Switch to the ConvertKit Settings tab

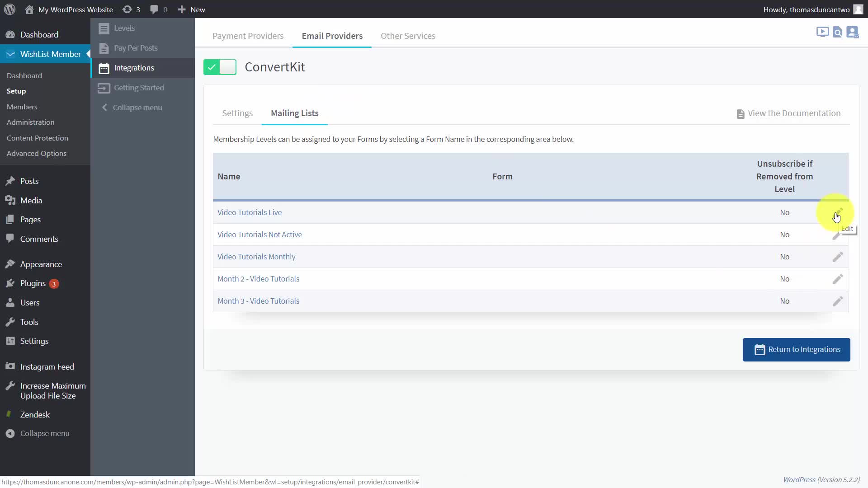click(x=237, y=113)
